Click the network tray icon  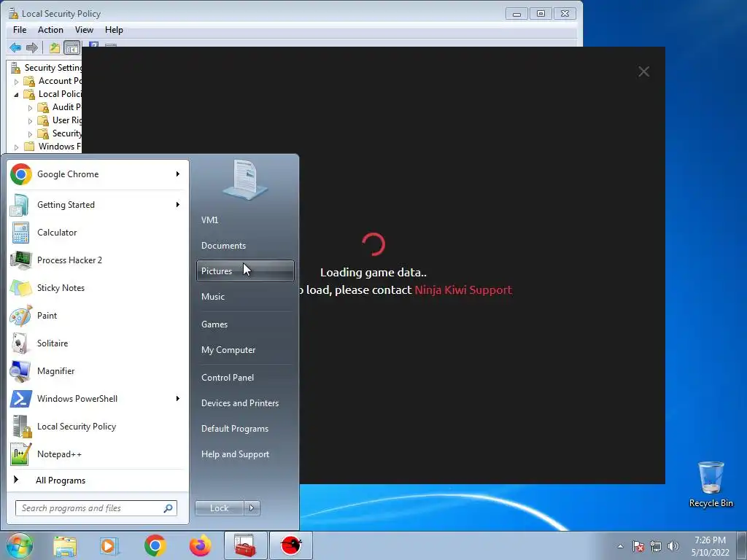click(656, 546)
